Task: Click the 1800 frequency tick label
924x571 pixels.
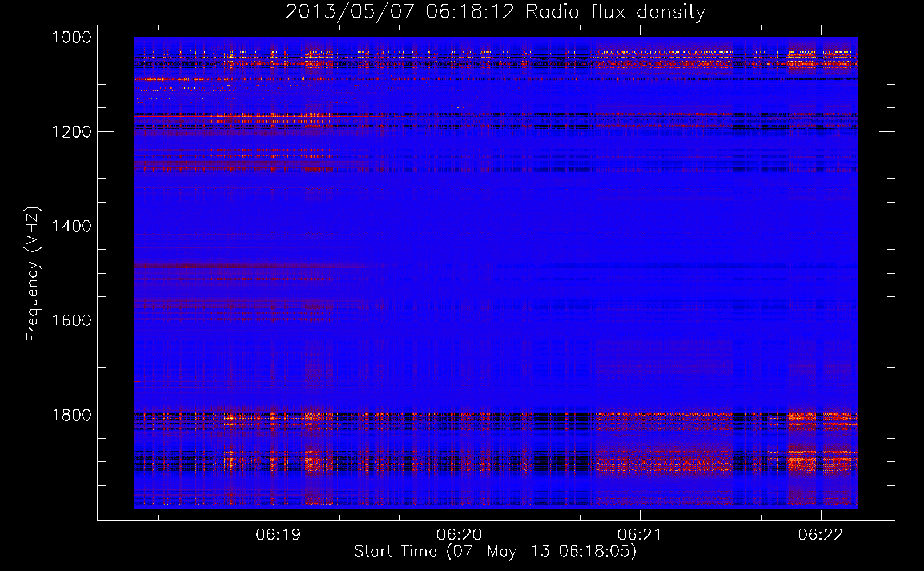Action: [71, 415]
